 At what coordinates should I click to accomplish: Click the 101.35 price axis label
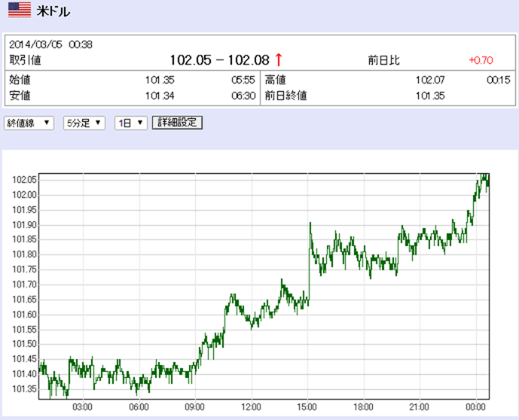click(24, 389)
